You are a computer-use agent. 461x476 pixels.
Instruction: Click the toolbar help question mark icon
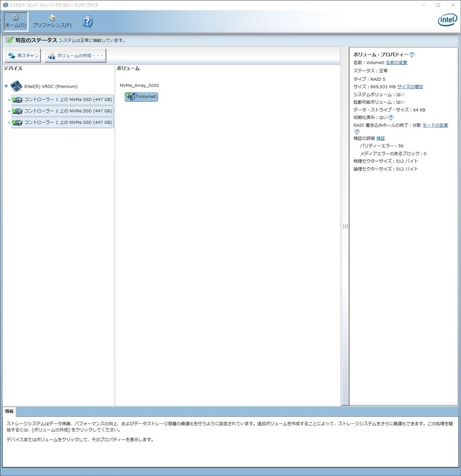(x=87, y=21)
